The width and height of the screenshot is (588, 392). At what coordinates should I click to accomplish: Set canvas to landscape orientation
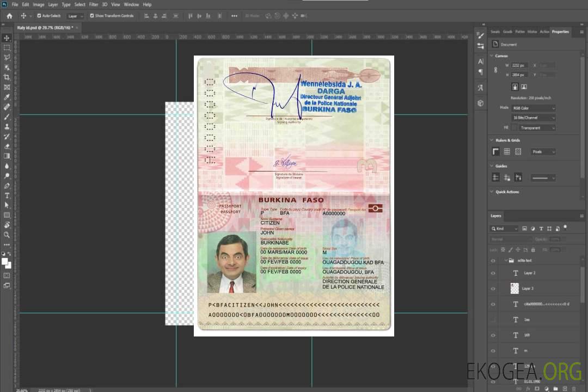coord(524,87)
